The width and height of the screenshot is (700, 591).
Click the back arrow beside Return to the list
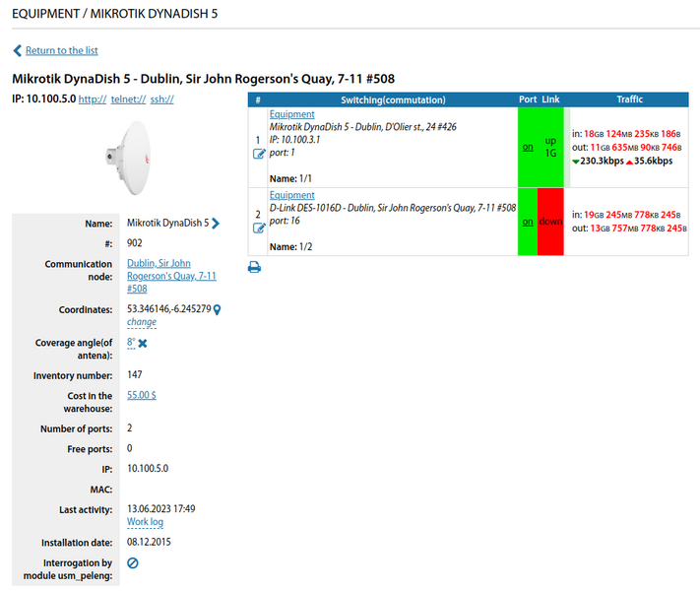click(x=18, y=50)
